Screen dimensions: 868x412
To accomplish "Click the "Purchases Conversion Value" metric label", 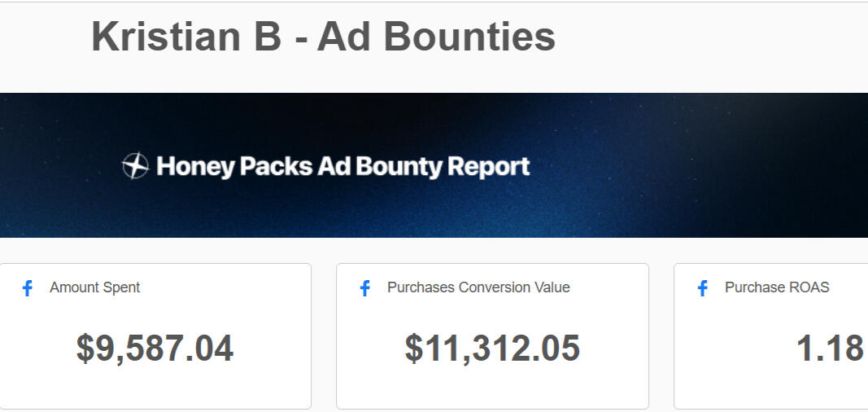I will (x=478, y=287).
